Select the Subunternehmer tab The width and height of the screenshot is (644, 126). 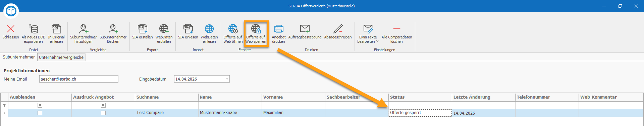click(19, 57)
